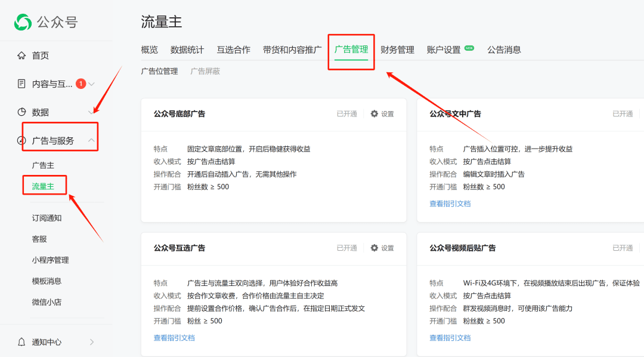
Task: Click the red notification badge on 内容与互动
Action: pyautogui.click(x=81, y=84)
